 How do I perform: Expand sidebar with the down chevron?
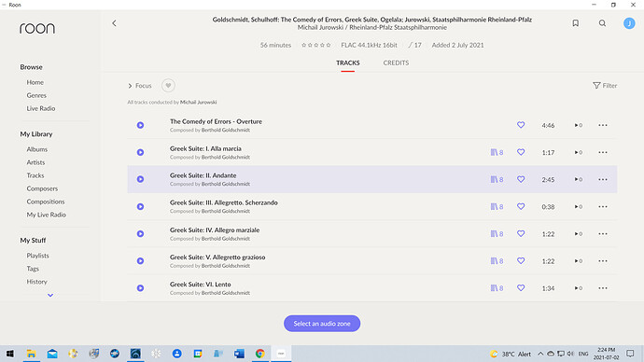pos(50,295)
